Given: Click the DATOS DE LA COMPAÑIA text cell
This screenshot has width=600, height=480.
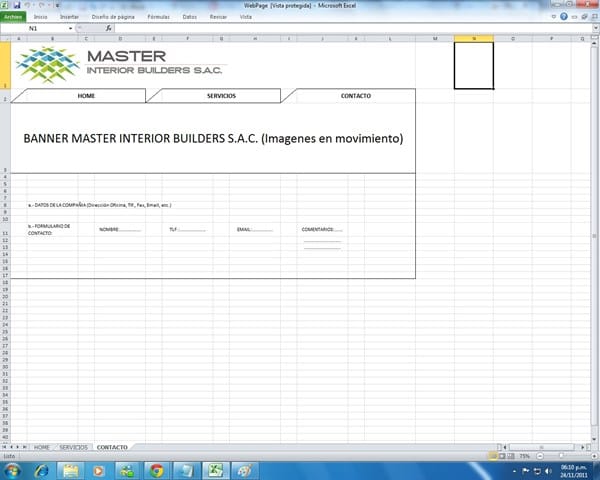Looking at the screenshot, I should (x=99, y=205).
